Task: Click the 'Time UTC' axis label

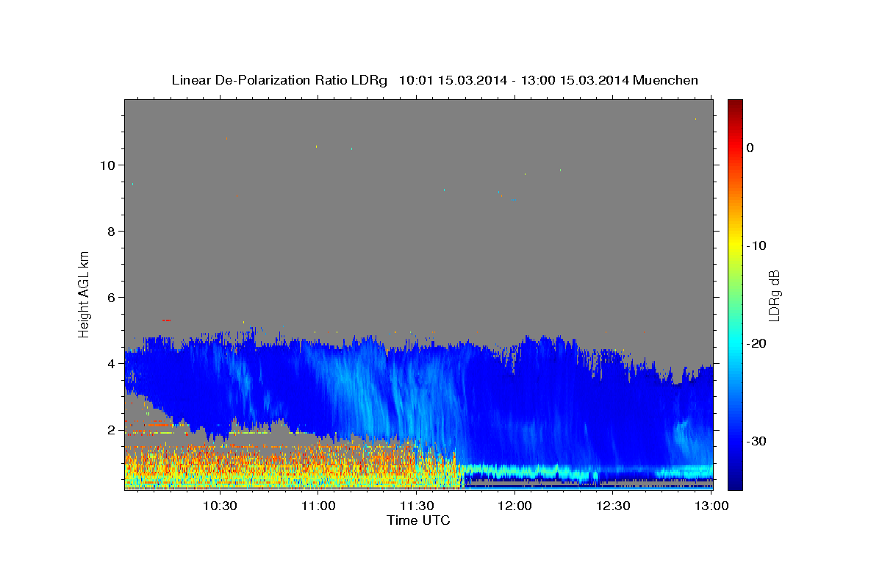Action: 418,520
